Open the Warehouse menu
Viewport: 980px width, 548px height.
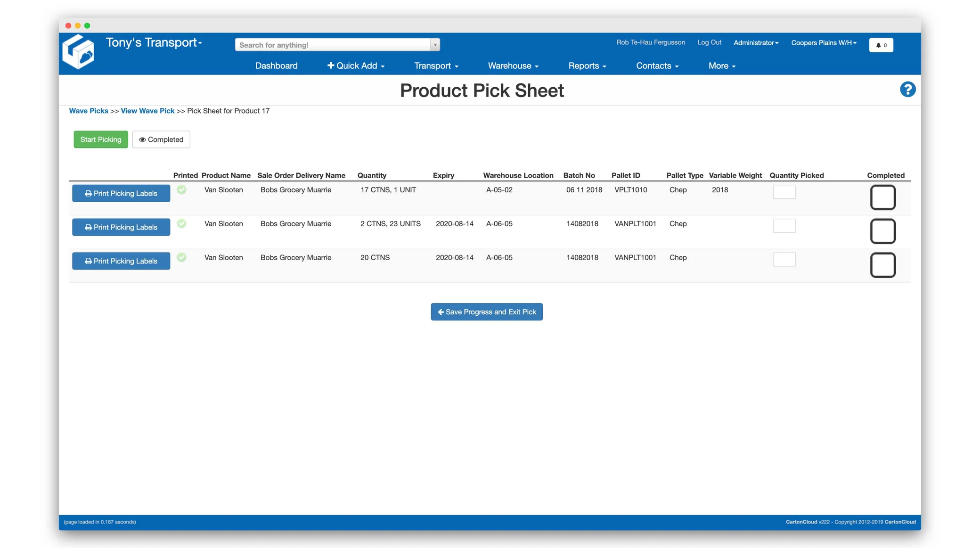(513, 66)
